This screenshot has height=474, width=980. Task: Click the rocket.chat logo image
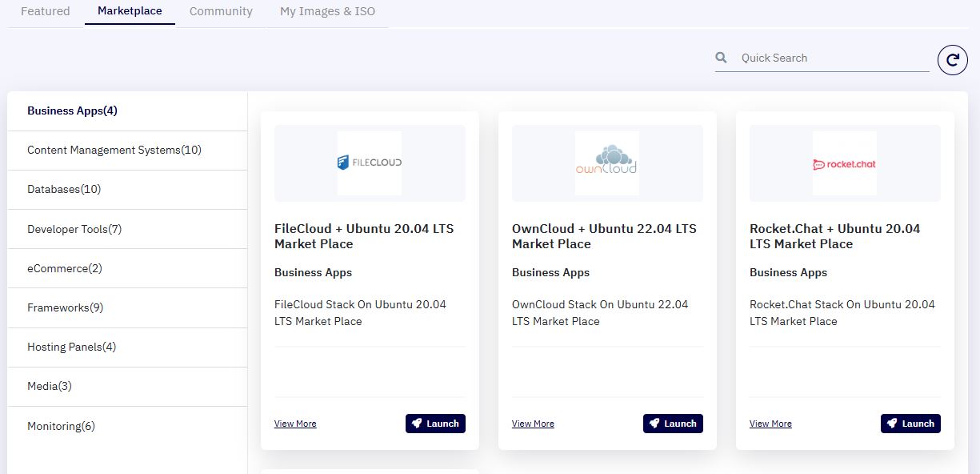(x=845, y=163)
